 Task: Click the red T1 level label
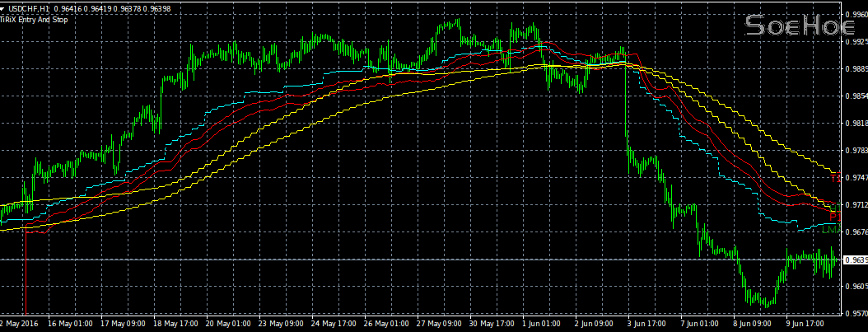click(836, 178)
